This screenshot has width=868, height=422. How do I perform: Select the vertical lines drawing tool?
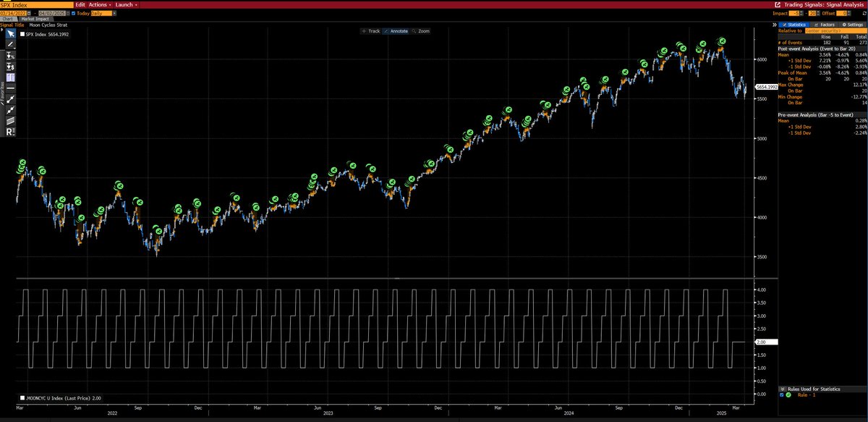click(x=11, y=77)
